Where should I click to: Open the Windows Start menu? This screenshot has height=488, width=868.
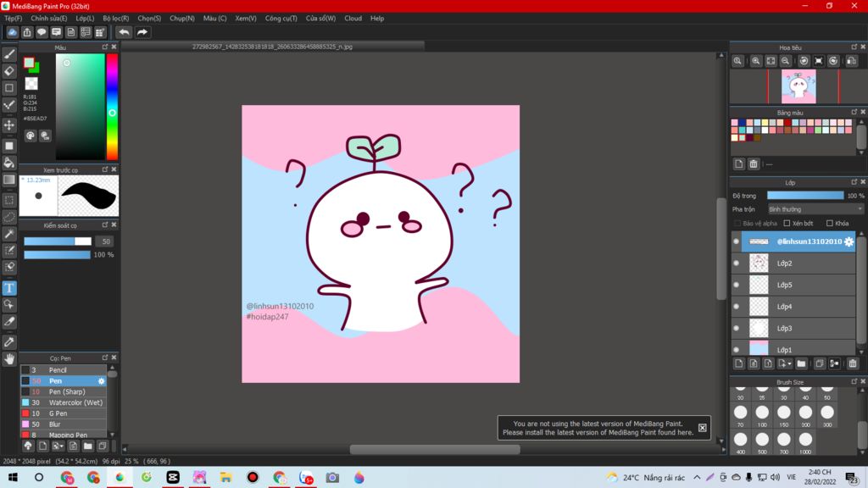pyautogui.click(x=13, y=477)
